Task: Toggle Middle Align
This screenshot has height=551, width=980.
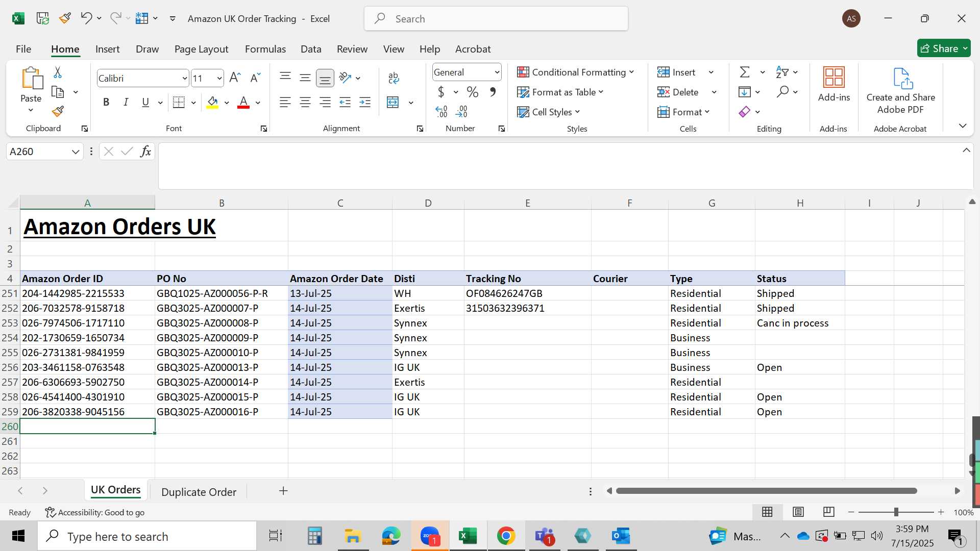Action: [x=305, y=78]
